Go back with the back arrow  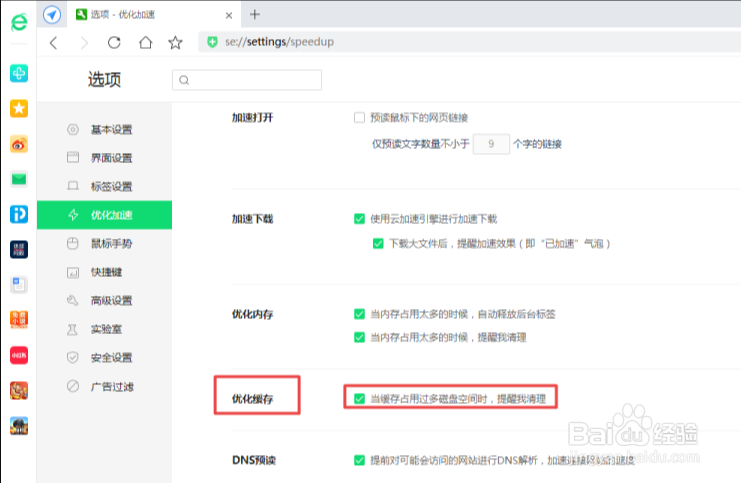(53, 43)
